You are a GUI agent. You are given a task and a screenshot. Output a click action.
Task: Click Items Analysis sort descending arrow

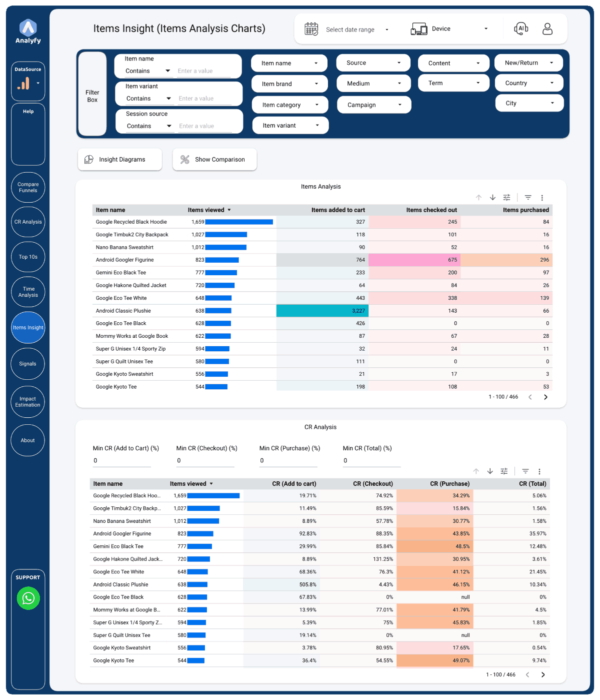coord(492,198)
